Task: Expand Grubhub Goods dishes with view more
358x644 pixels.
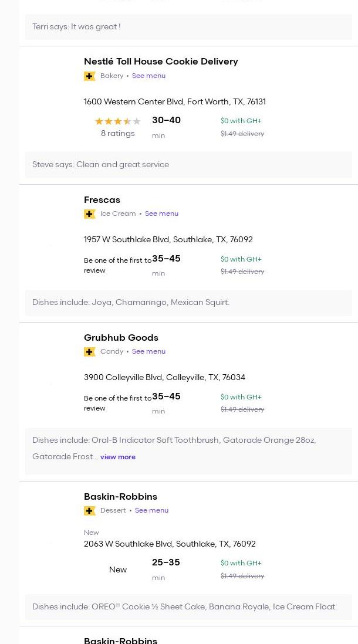Action: [x=117, y=457]
